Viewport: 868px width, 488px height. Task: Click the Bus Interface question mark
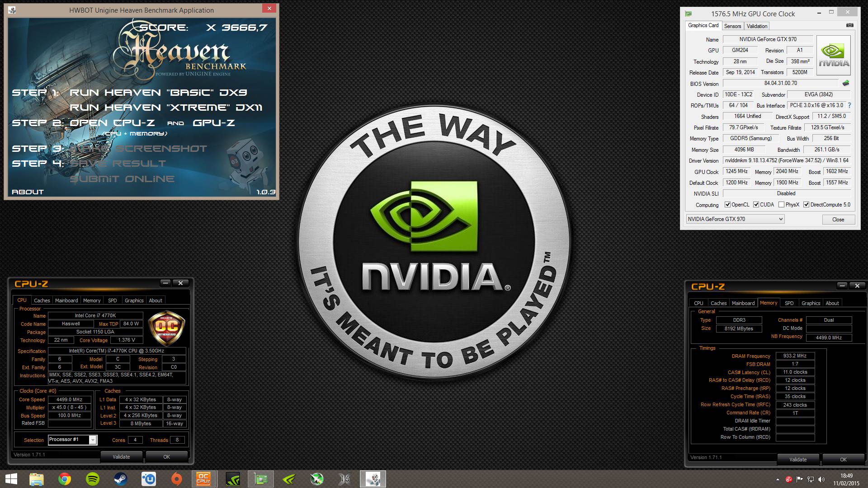(x=849, y=105)
